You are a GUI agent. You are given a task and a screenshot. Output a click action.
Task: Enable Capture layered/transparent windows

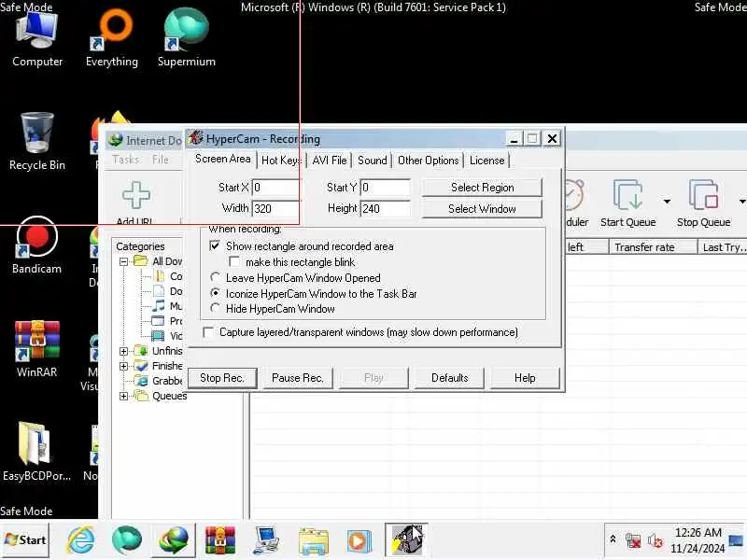click(x=208, y=332)
